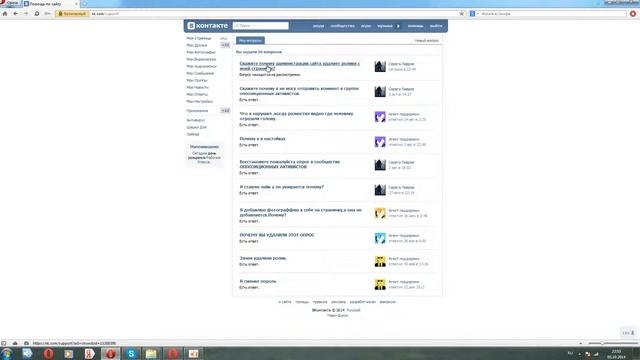Select the 'Мои вопросы' tab
The width and height of the screenshot is (640, 360).
click(250, 40)
